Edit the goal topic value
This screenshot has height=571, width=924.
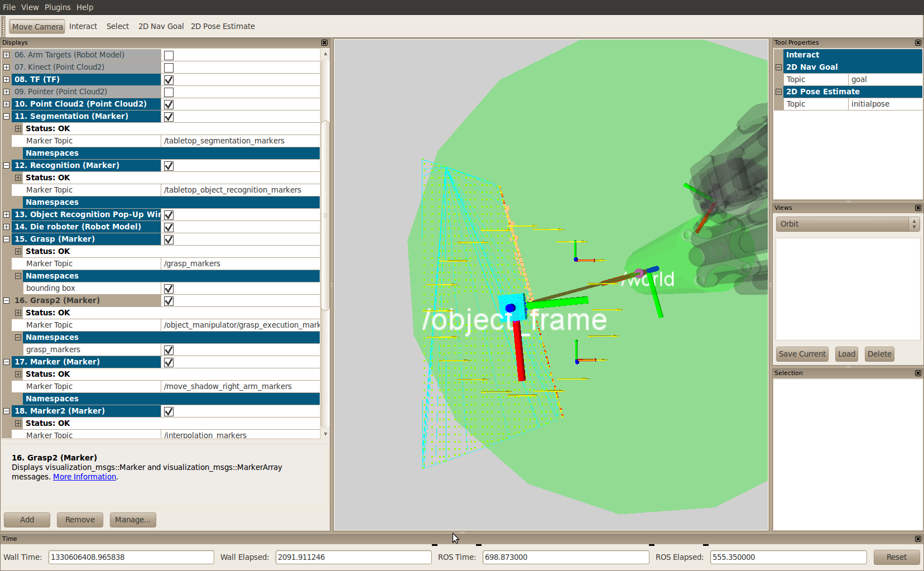[x=885, y=79]
